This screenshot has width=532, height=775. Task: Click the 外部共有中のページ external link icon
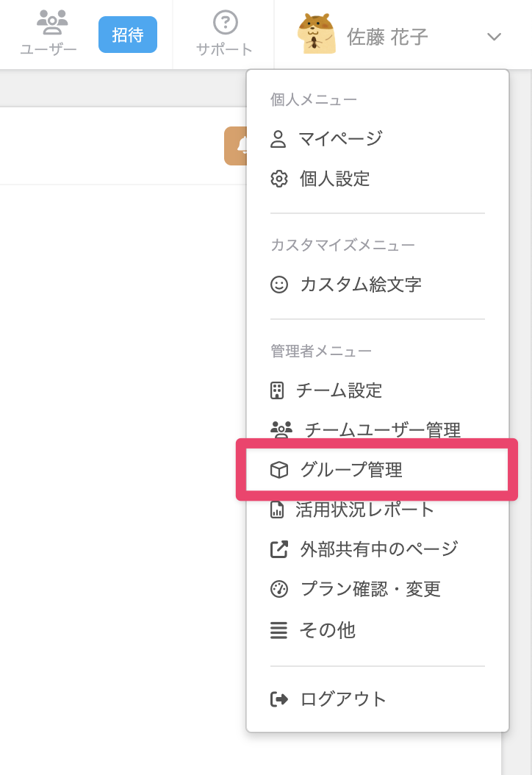click(279, 549)
